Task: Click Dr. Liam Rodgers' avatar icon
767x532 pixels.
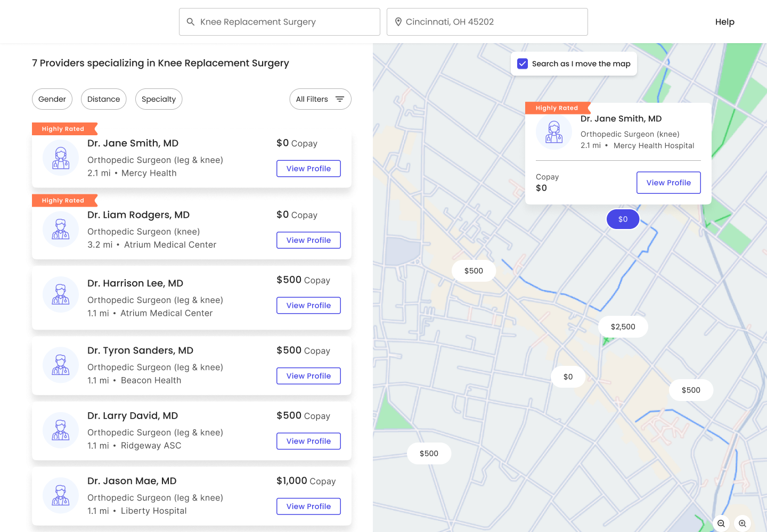Action: pyautogui.click(x=61, y=230)
